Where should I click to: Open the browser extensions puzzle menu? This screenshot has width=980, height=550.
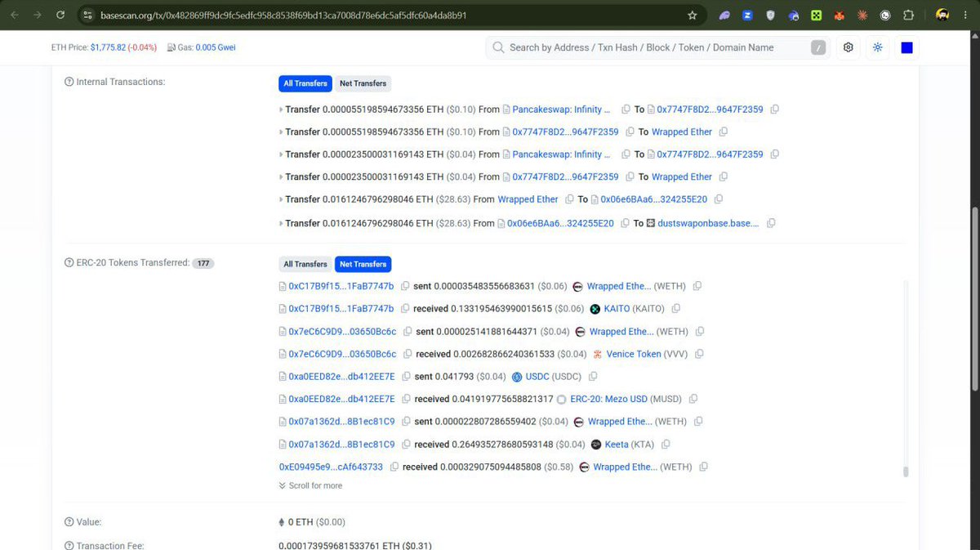908,15
